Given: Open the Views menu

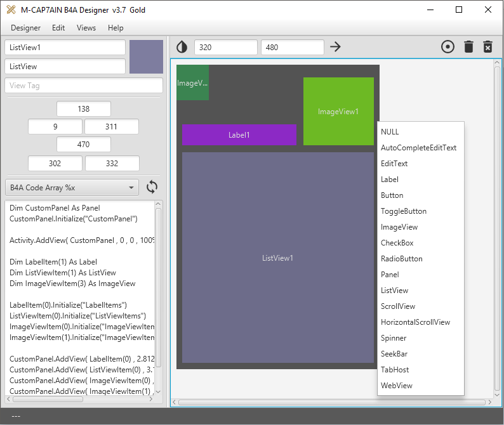Looking at the screenshot, I should (86, 28).
